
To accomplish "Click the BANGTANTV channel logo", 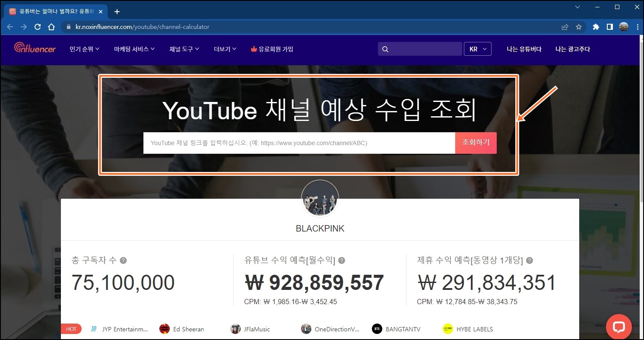I will coord(377,329).
